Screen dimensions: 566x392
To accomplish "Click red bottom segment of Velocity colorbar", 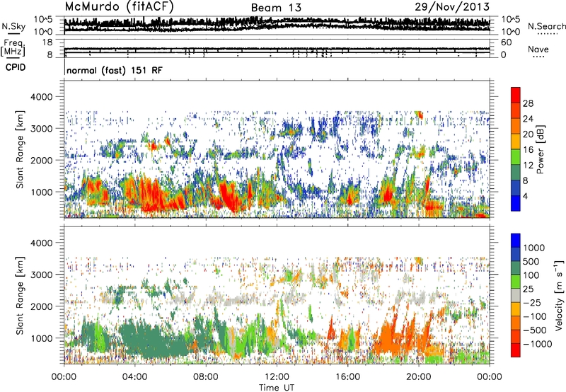I will (x=516, y=350).
